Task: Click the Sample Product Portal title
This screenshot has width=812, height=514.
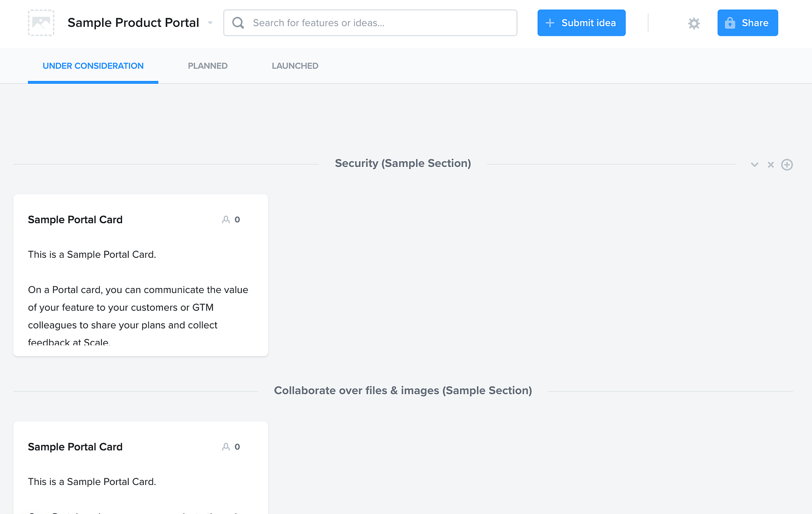Action: tap(133, 23)
